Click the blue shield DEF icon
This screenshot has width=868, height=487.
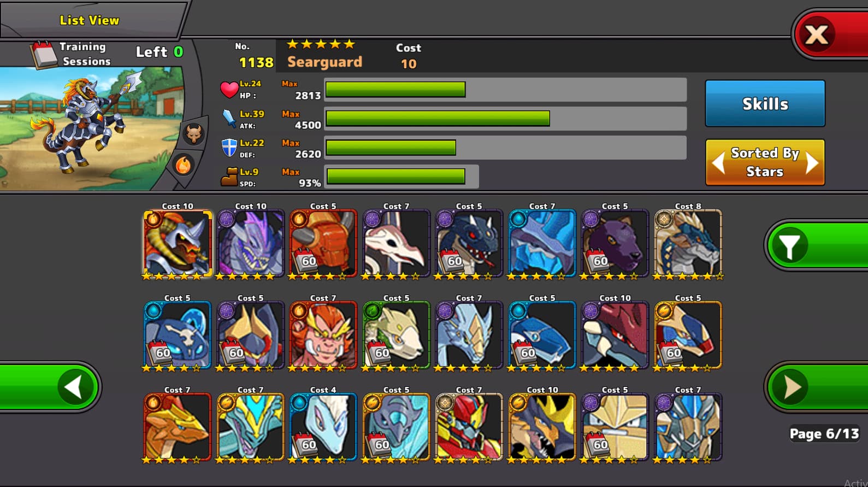pos(229,148)
